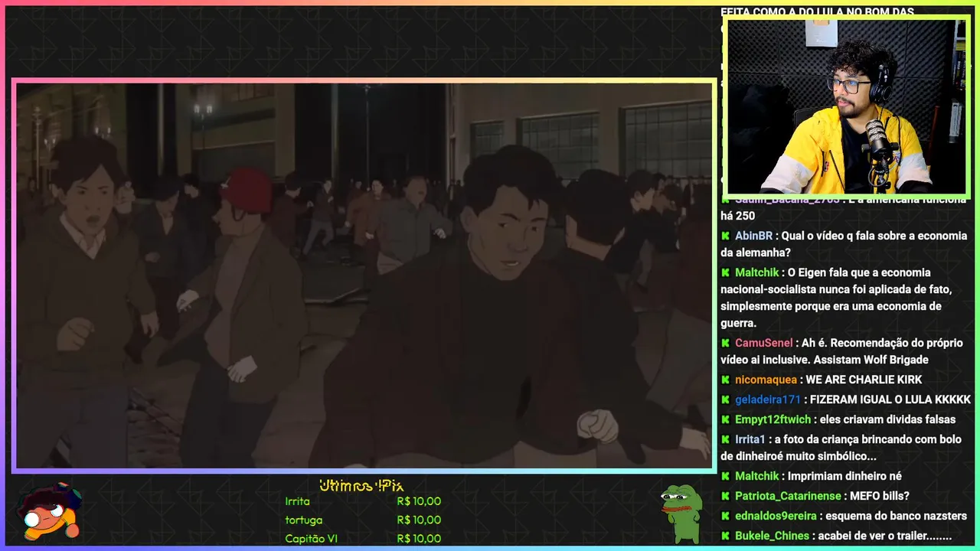Select the 'Capitão VI' donation row
The width and height of the screenshot is (980, 551).
(363, 539)
